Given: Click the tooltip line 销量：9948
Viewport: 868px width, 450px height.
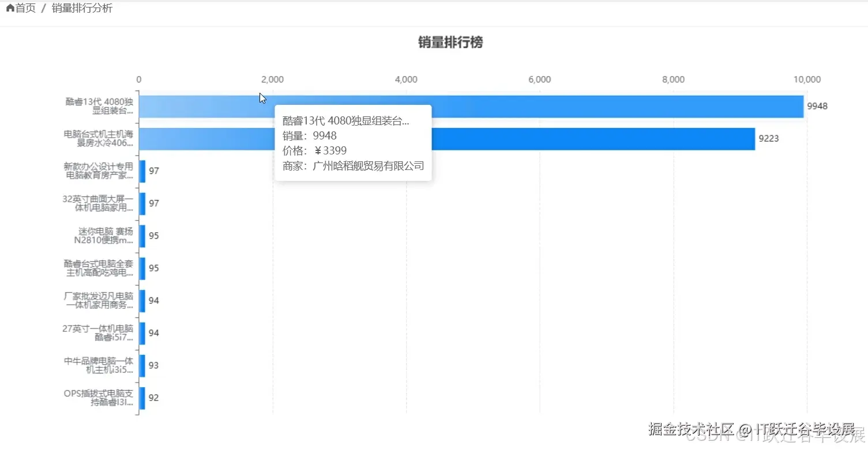Looking at the screenshot, I should (310, 135).
